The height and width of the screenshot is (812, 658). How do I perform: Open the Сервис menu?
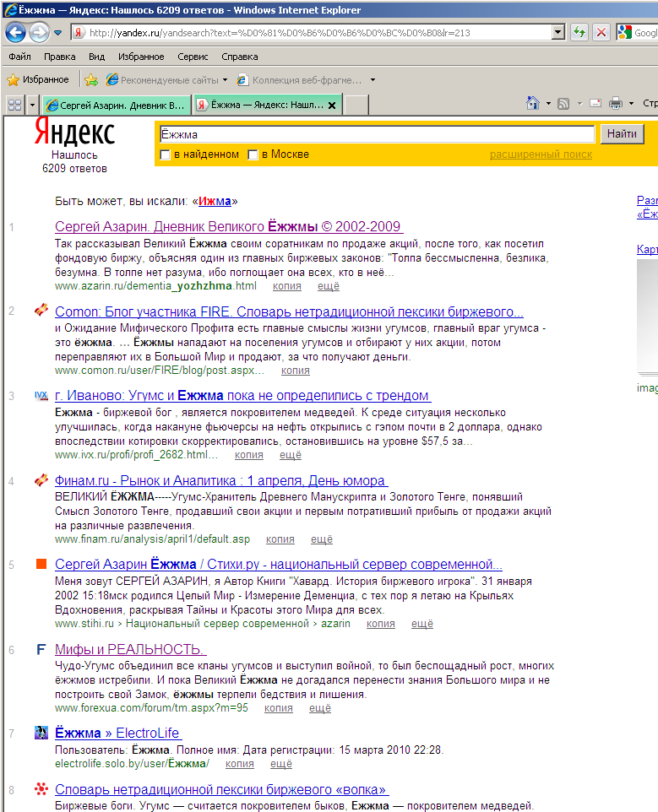[193, 57]
